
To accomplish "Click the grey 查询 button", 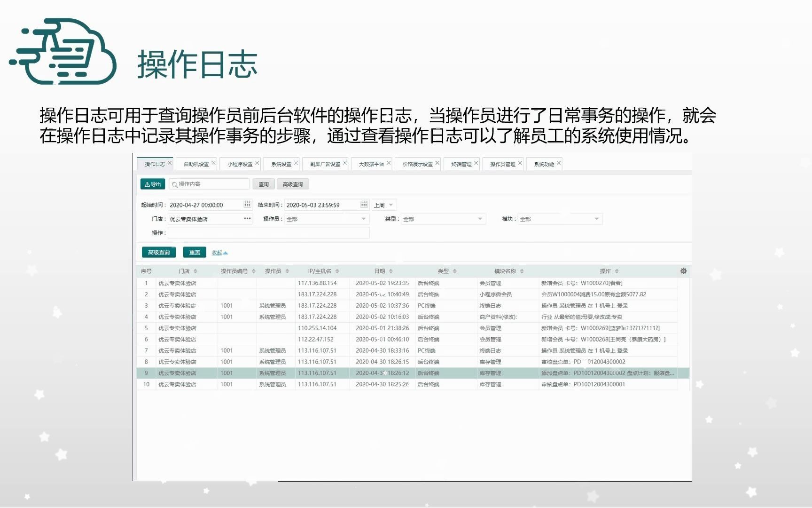I will pyautogui.click(x=264, y=184).
